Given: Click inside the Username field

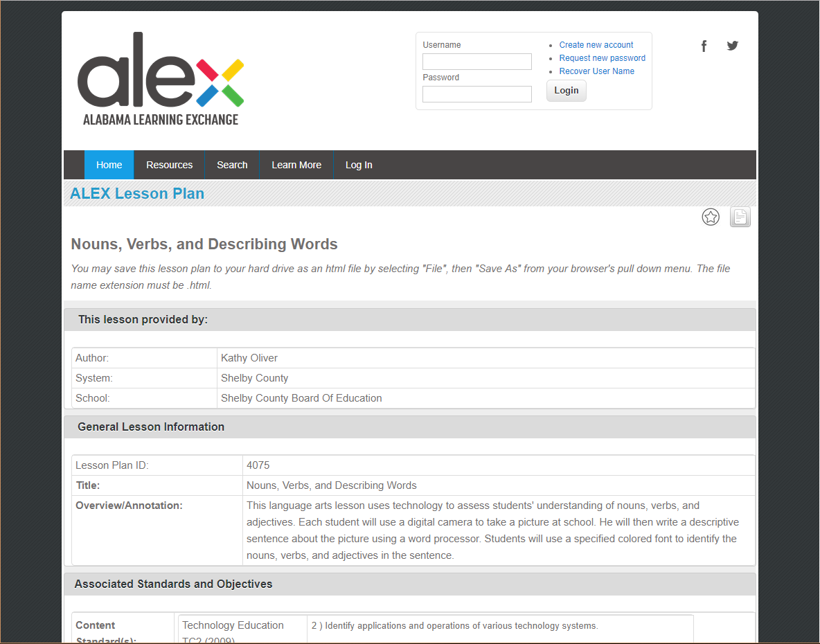Looking at the screenshot, I should tap(476, 61).
